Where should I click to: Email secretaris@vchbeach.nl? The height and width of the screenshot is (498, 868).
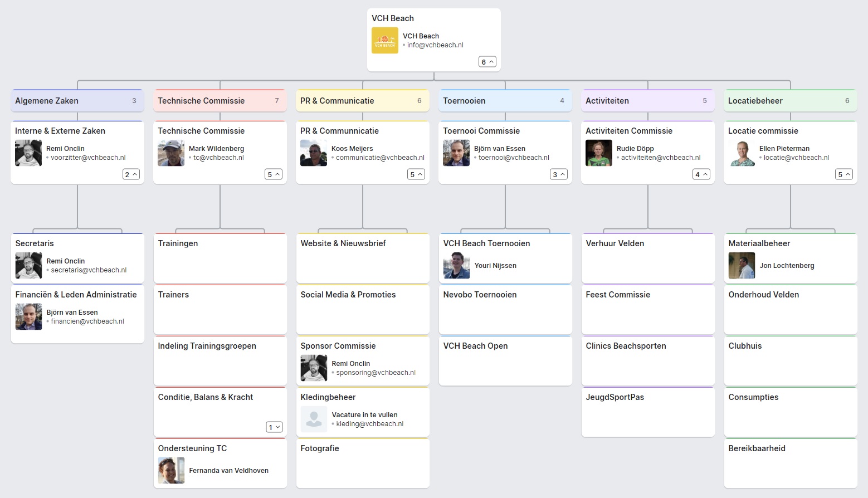[89, 270]
